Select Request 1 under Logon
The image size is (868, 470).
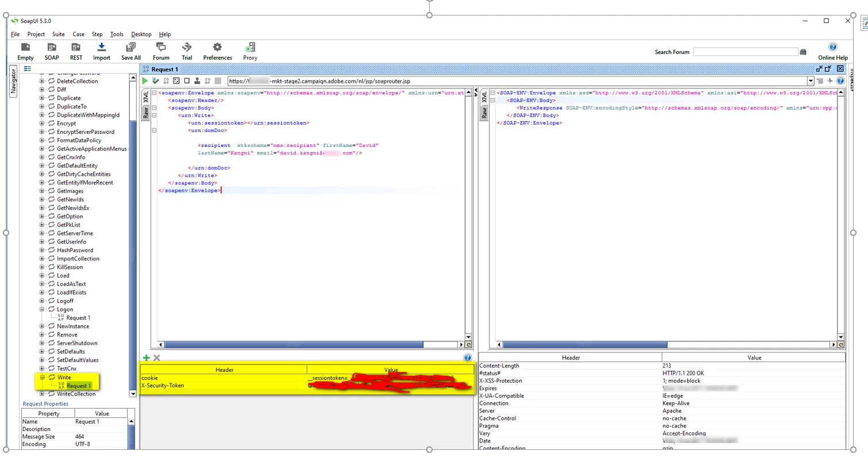click(78, 318)
